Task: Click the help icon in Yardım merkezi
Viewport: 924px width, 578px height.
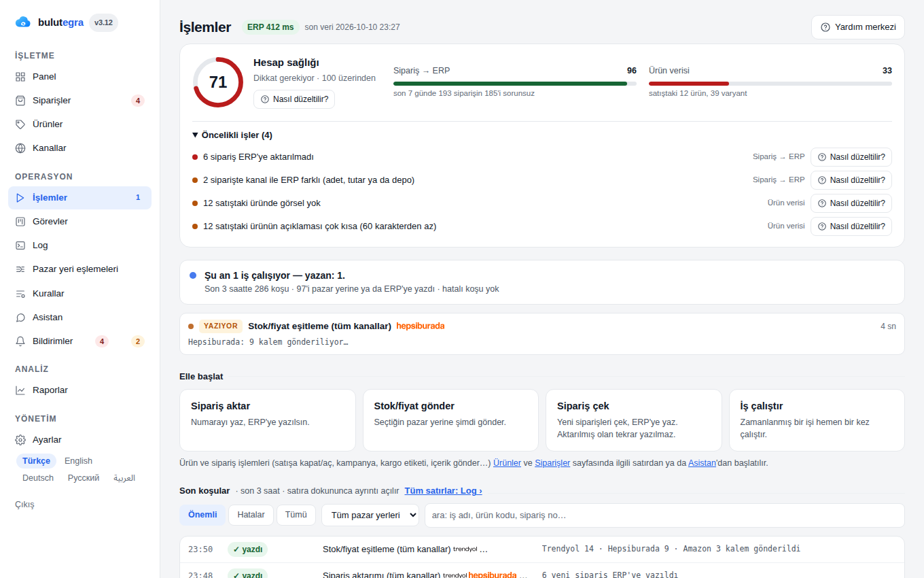Action: 825,27
